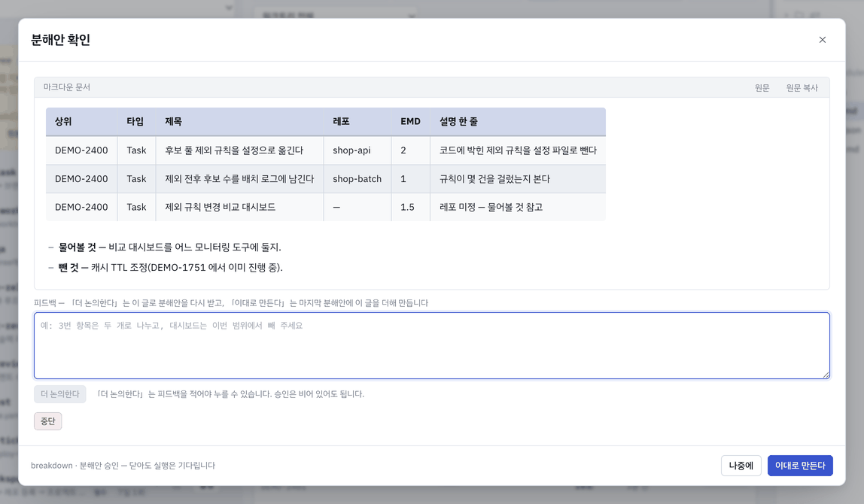Image resolution: width=864 pixels, height=504 pixels.
Task: Focus the feedback text area
Action: coord(431,346)
